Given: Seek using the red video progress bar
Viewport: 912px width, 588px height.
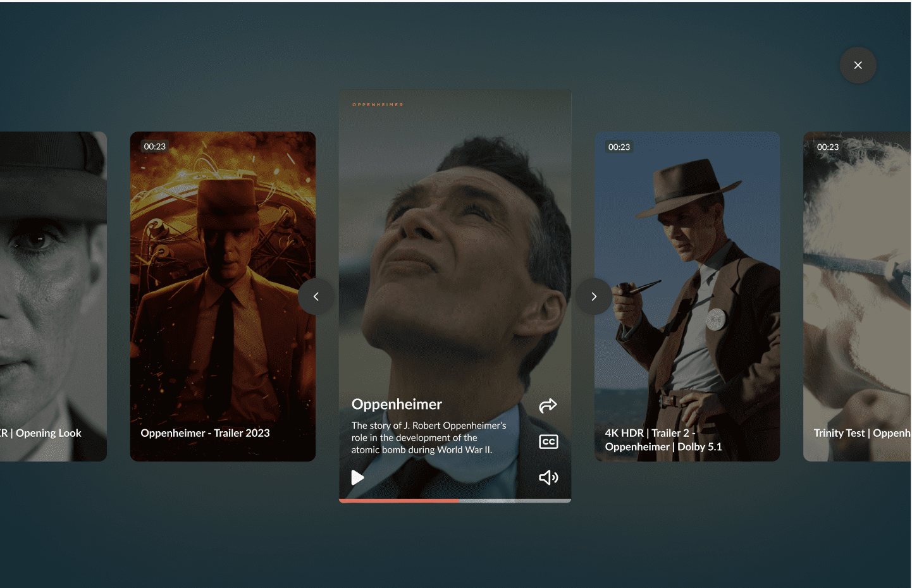Looking at the screenshot, I should (x=455, y=501).
